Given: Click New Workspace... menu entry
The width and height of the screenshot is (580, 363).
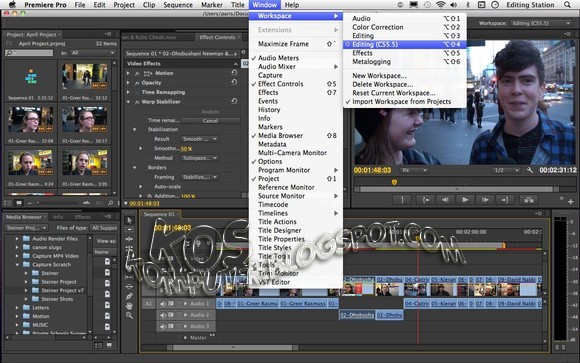Looking at the screenshot, I should [x=405, y=75].
